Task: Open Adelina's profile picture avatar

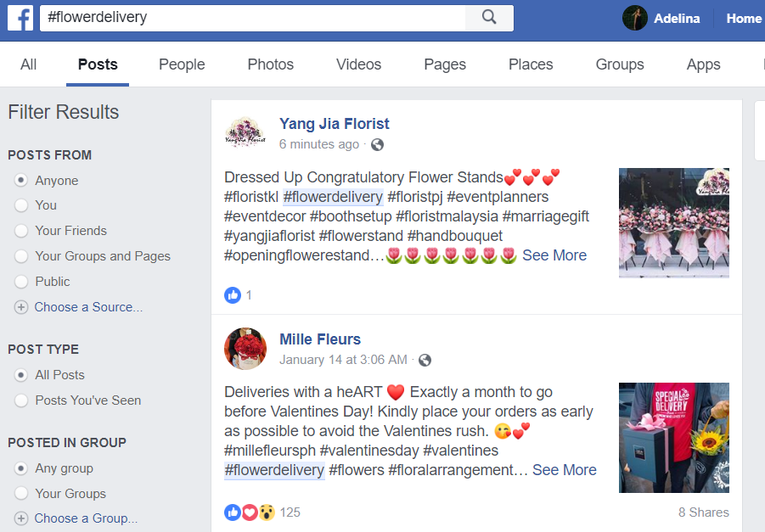Action: [x=635, y=18]
